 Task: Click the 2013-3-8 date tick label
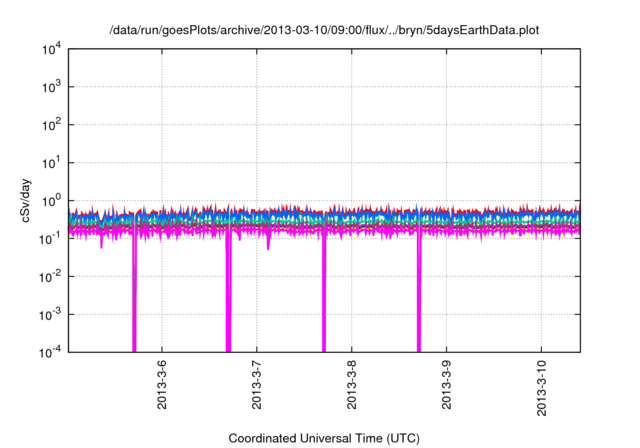point(351,384)
